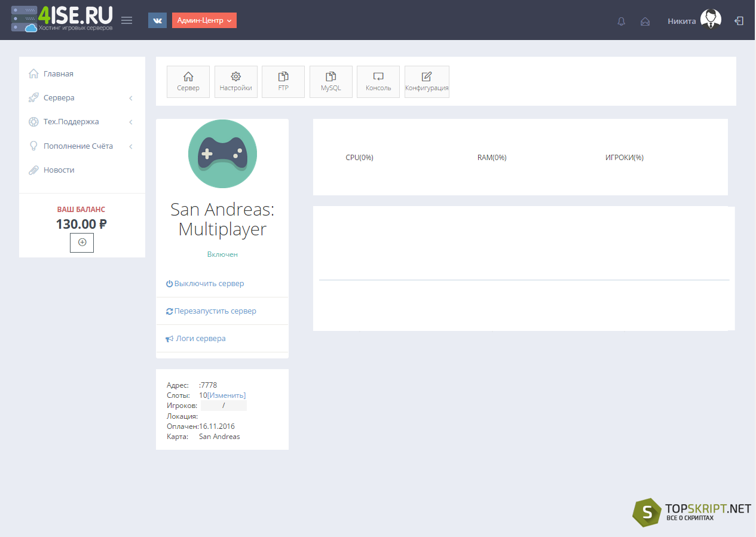Click the paperclip icon beside Новости
The width and height of the screenshot is (756, 537).
33,170
